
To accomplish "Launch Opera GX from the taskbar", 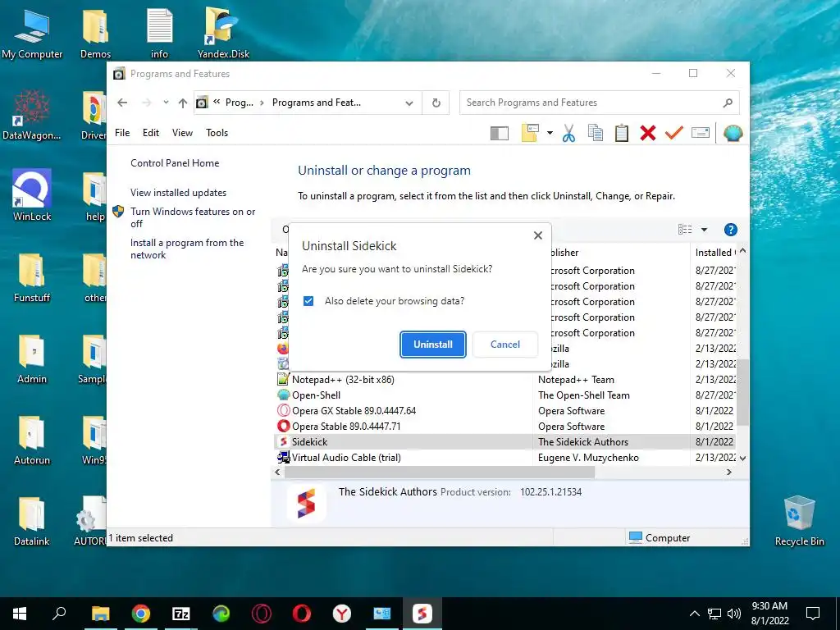I will coord(261,614).
